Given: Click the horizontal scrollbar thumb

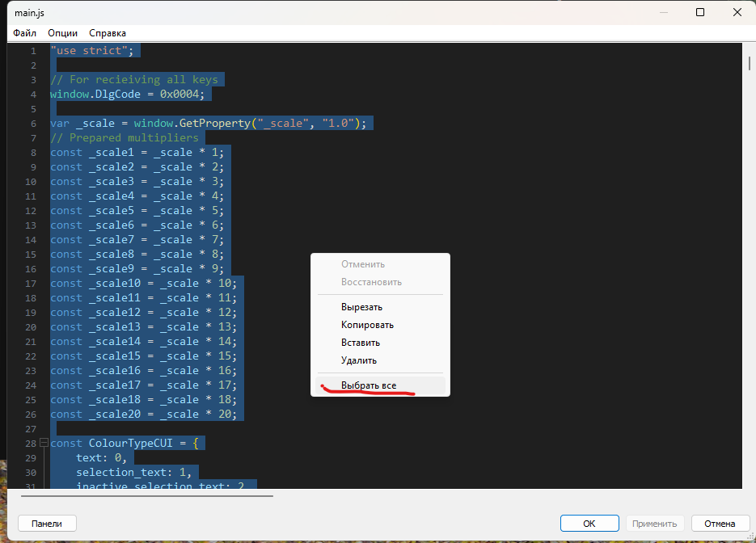Looking at the screenshot, I should point(147,495).
